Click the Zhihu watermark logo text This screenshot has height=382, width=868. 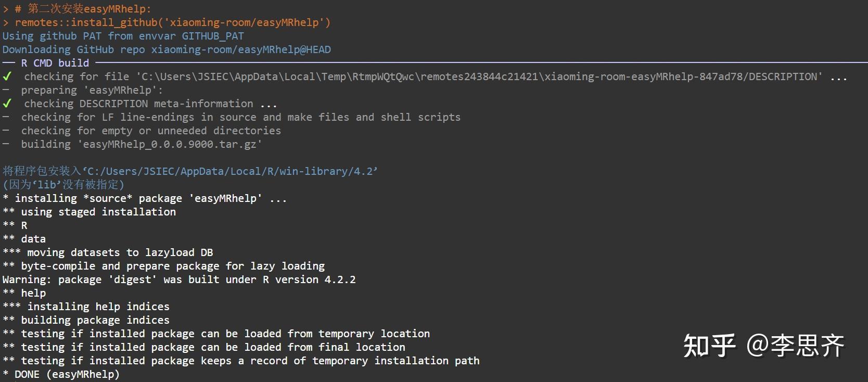point(709,346)
